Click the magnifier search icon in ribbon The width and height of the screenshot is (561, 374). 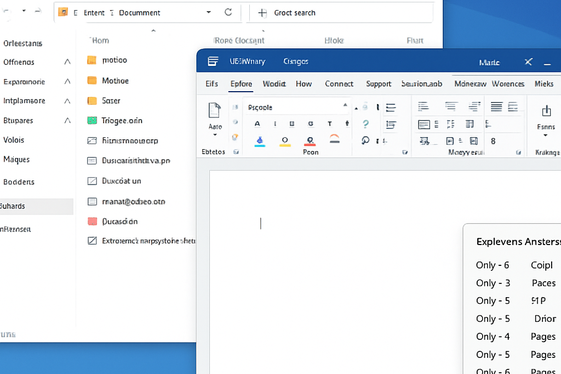[x=365, y=140]
